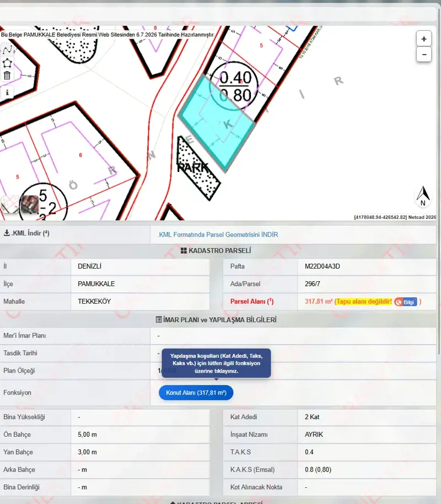Click the PAMUKKALE Belediyesi document notice text
Screen dimensions: 441x504
[107, 34]
